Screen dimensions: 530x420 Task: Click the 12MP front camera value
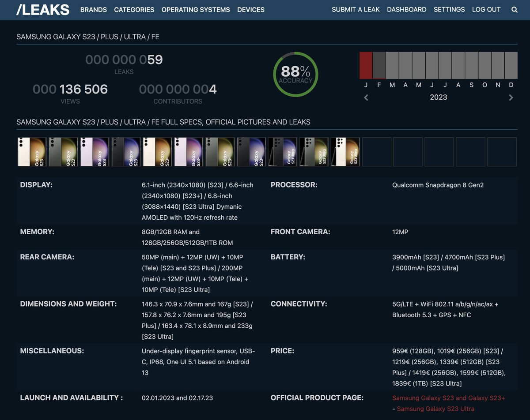(400, 232)
